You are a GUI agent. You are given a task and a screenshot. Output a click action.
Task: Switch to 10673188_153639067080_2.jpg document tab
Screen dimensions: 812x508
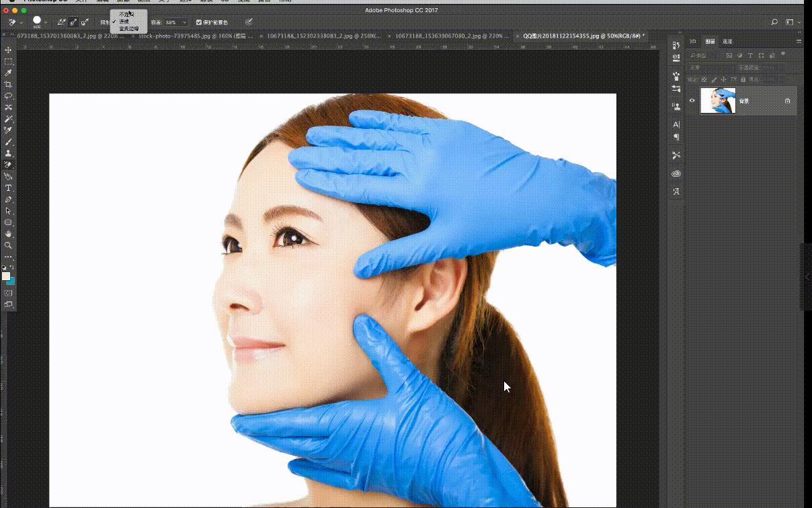[450, 36]
